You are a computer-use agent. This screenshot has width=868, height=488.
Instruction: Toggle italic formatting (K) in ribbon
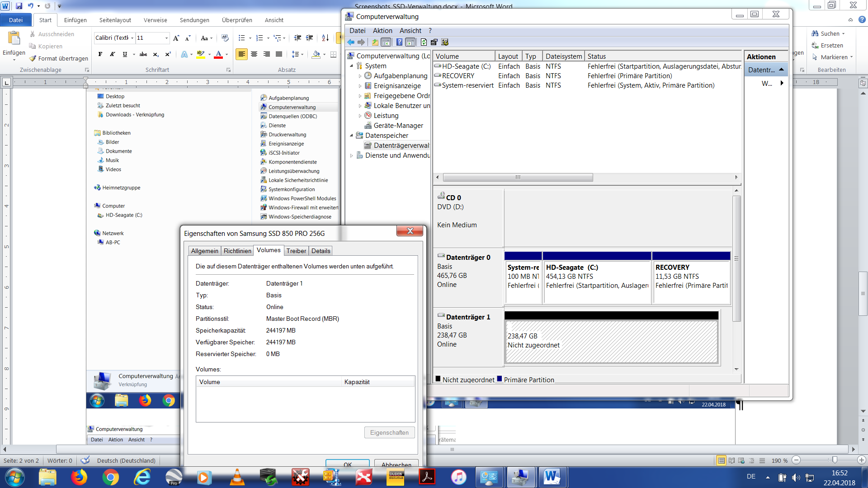coord(112,54)
